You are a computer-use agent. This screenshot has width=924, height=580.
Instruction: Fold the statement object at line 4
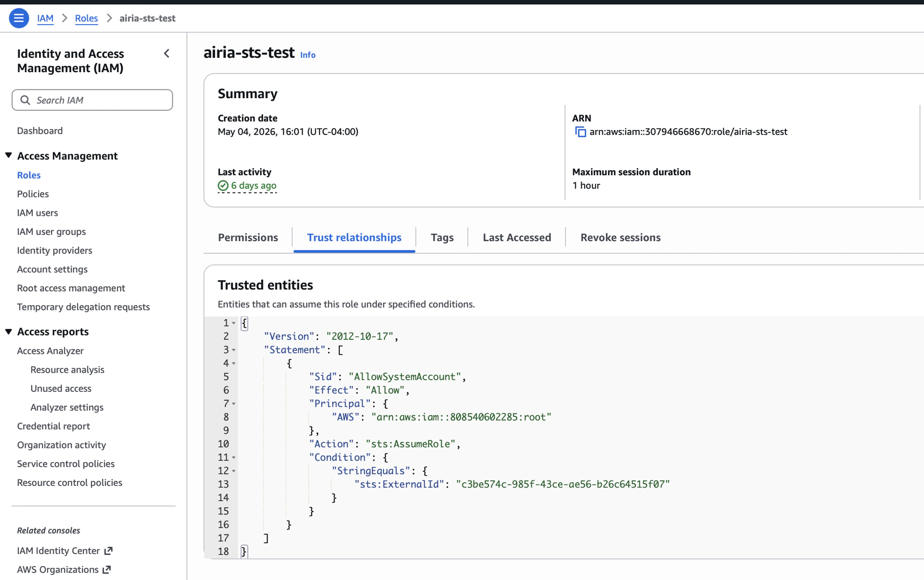pyautogui.click(x=233, y=364)
